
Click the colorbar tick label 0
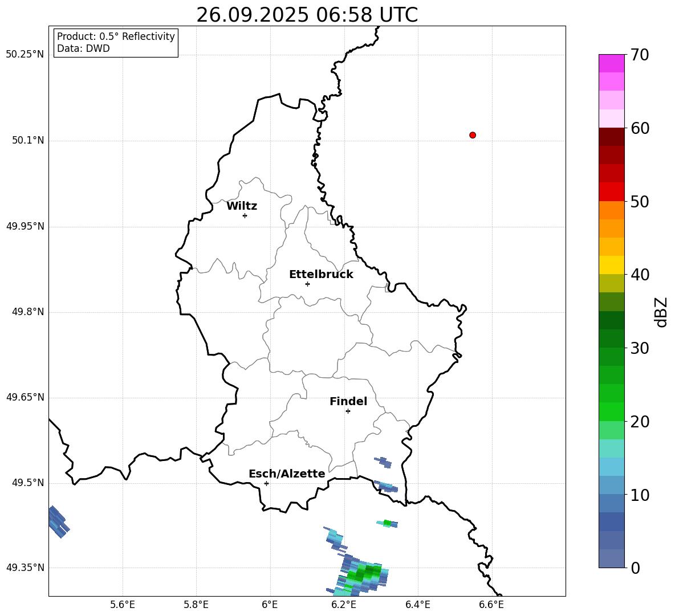635,568
